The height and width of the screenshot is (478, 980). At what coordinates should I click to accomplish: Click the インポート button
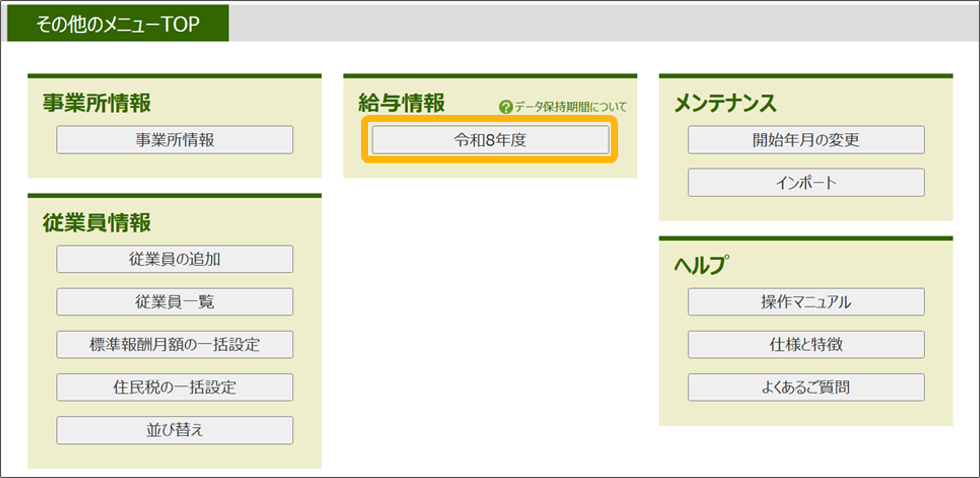pyautogui.click(x=806, y=183)
